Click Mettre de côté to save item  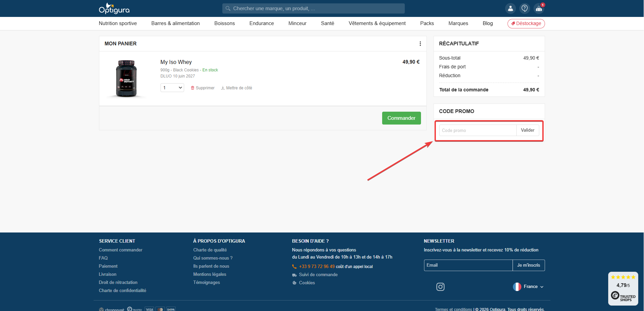237,88
